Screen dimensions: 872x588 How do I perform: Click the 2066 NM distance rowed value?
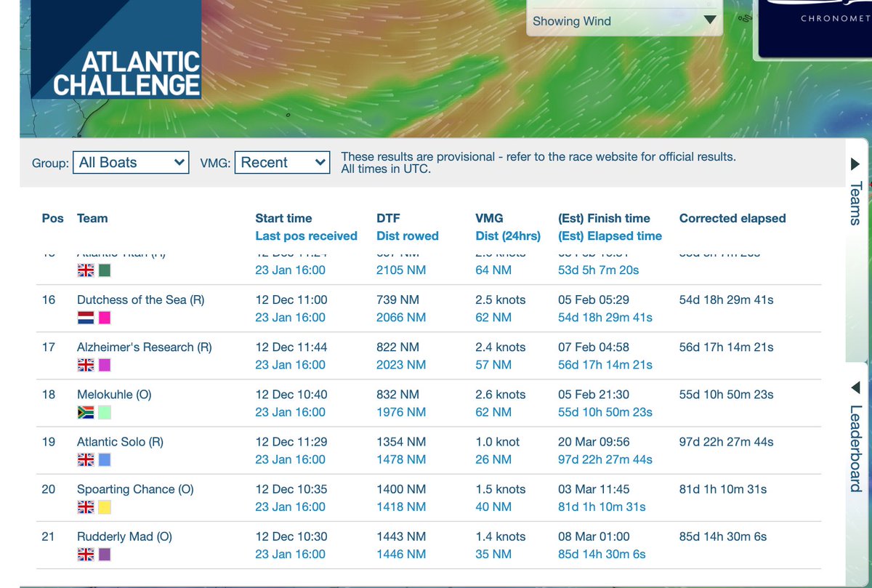[401, 318]
